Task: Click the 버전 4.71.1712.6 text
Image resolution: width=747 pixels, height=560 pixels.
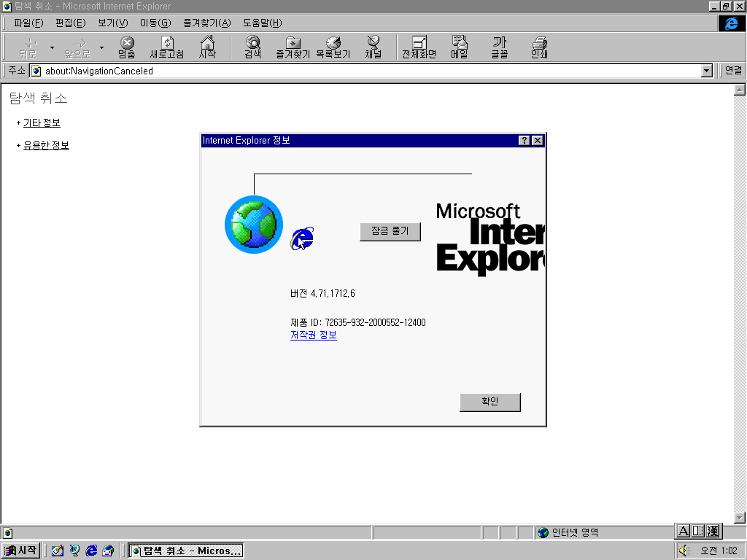Action: (x=322, y=293)
